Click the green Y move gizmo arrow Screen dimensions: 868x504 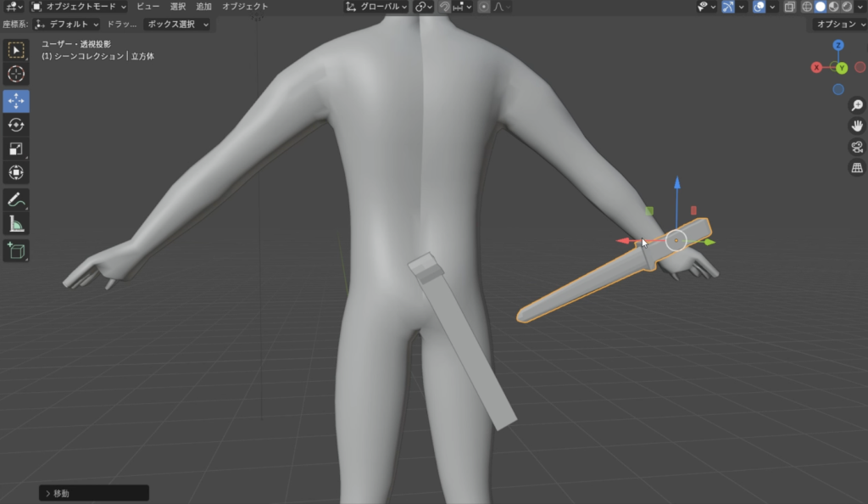point(709,242)
